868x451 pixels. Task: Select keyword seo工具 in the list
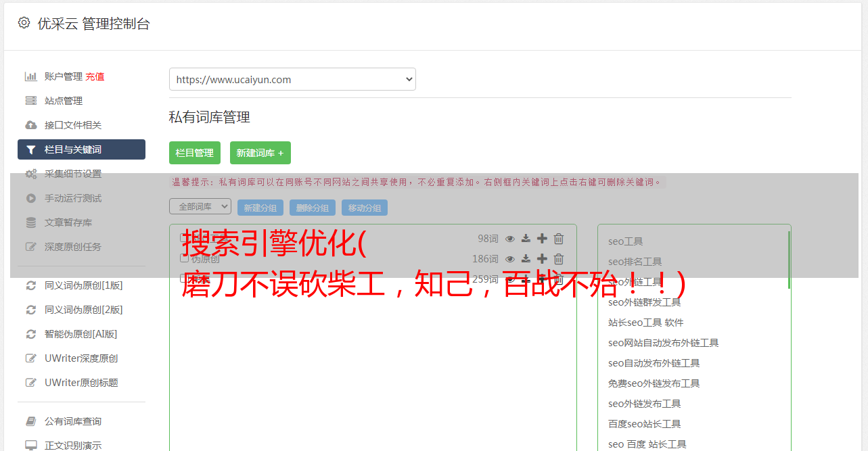[x=625, y=241]
